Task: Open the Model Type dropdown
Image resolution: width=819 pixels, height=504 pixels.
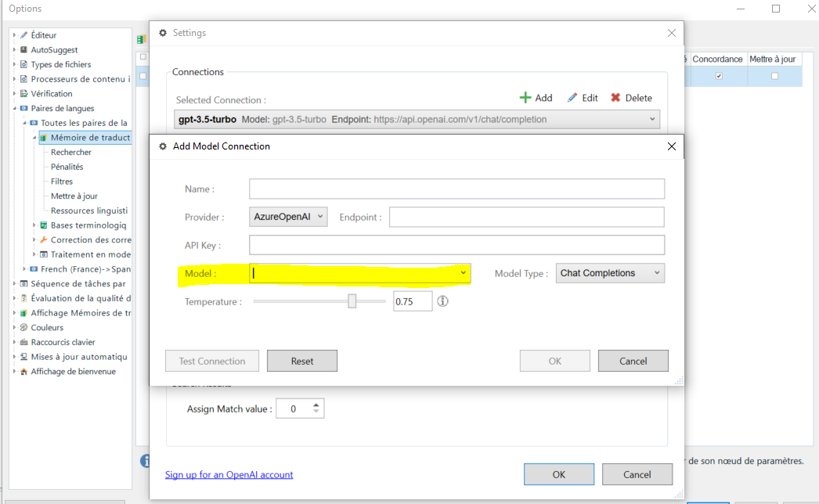Action: tap(610, 272)
